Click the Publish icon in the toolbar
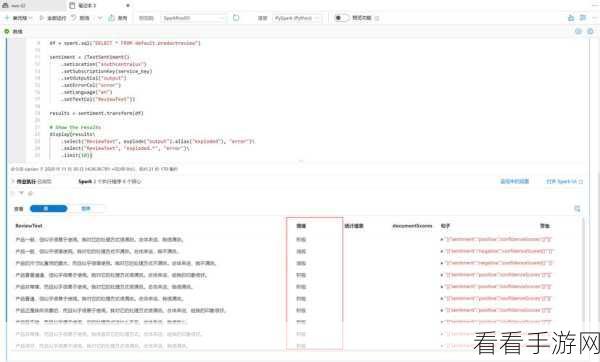The height and width of the screenshot is (362, 600). tap(111, 18)
